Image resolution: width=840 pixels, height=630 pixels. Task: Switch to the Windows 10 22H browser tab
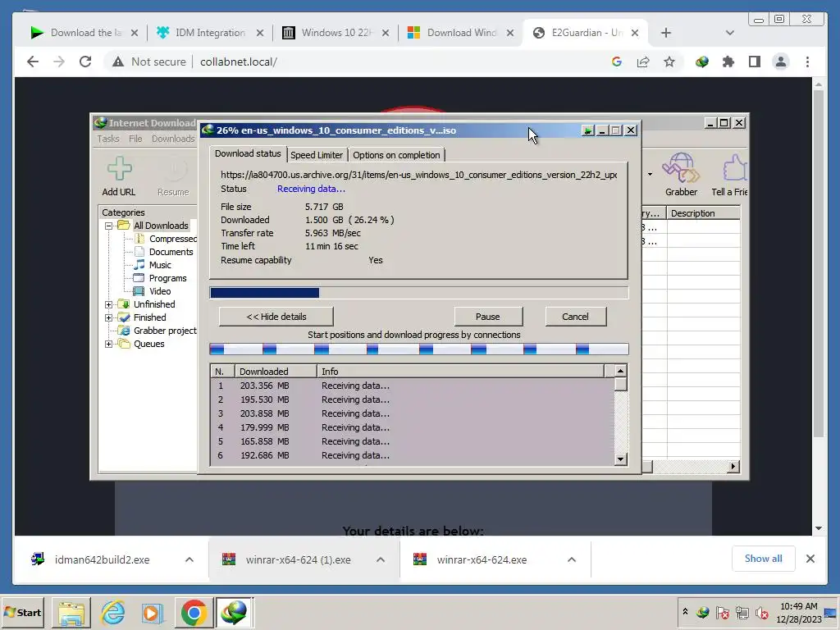[x=336, y=33]
